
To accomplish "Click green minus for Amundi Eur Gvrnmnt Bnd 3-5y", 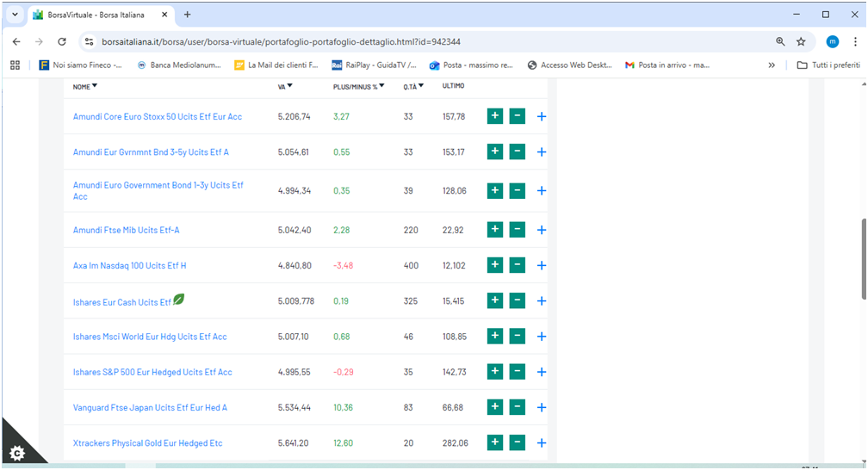I will pyautogui.click(x=517, y=152).
